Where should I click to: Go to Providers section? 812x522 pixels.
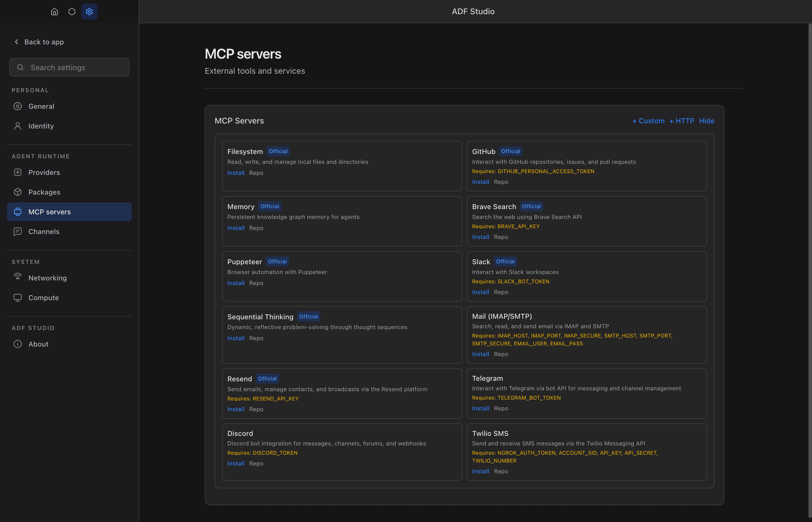tap(69, 172)
